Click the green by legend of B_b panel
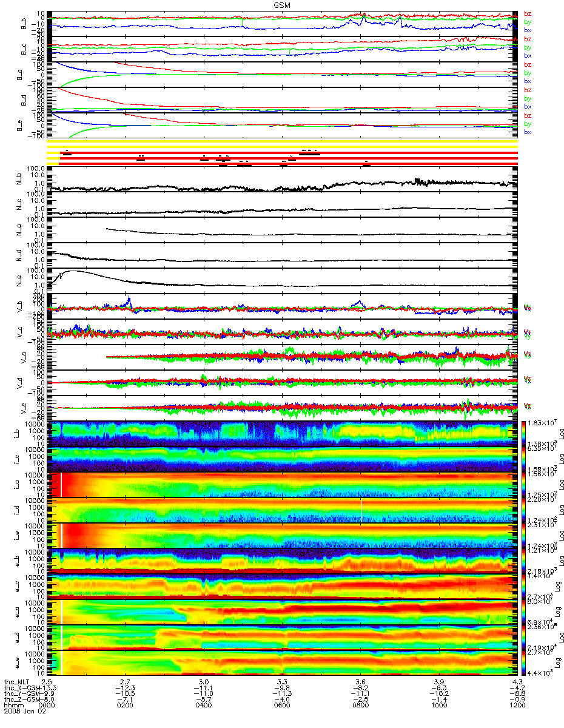Screen dimensions: 564x728 [x=528, y=21]
